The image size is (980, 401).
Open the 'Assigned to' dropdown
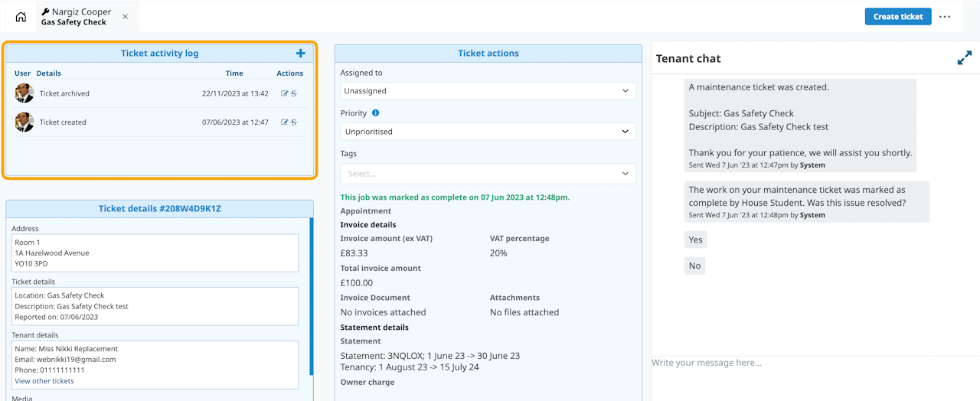[x=488, y=91]
